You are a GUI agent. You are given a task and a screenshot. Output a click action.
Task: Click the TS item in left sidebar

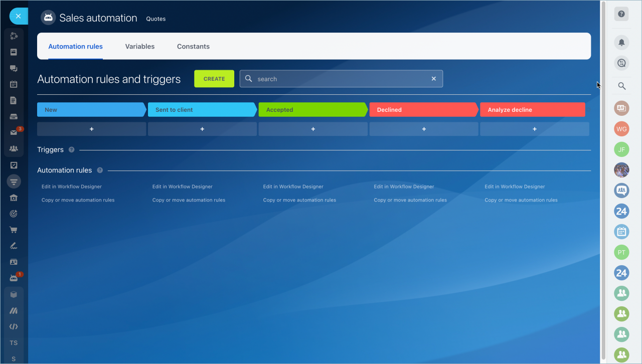(14, 343)
